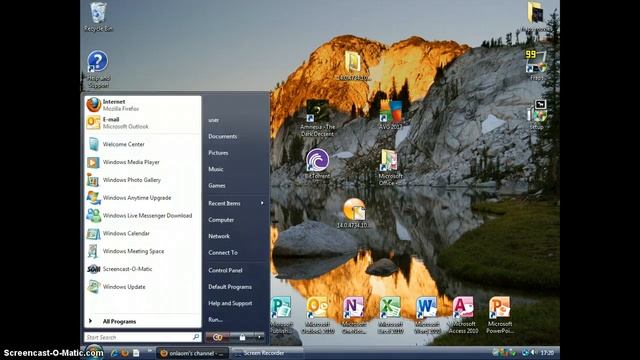Open the volume icon in system tray
The height and width of the screenshot is (360, 640).
pyautogui.click(x=533, y=353)
